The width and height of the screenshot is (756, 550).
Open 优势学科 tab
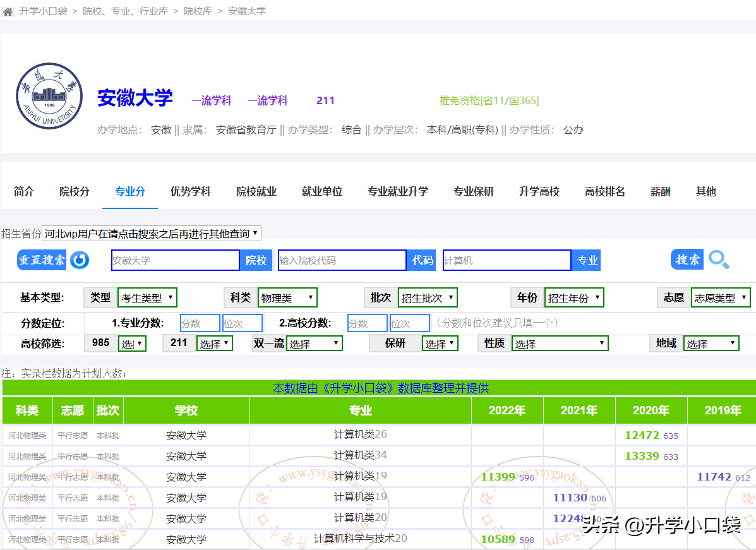coord(191,191)
